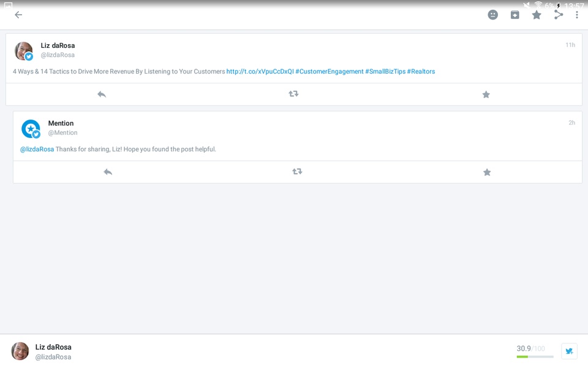Select the 11h timestamp
588x368 pixels.
coord(570,45)
